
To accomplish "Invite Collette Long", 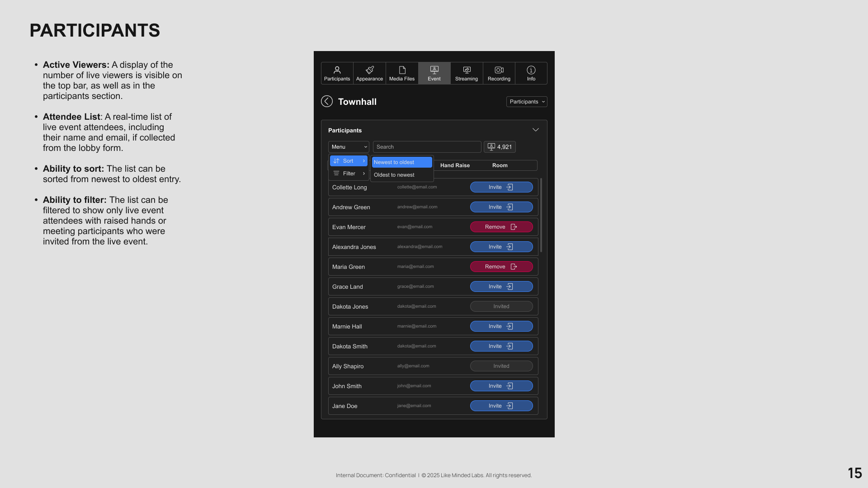I will [x=501, y=187].
